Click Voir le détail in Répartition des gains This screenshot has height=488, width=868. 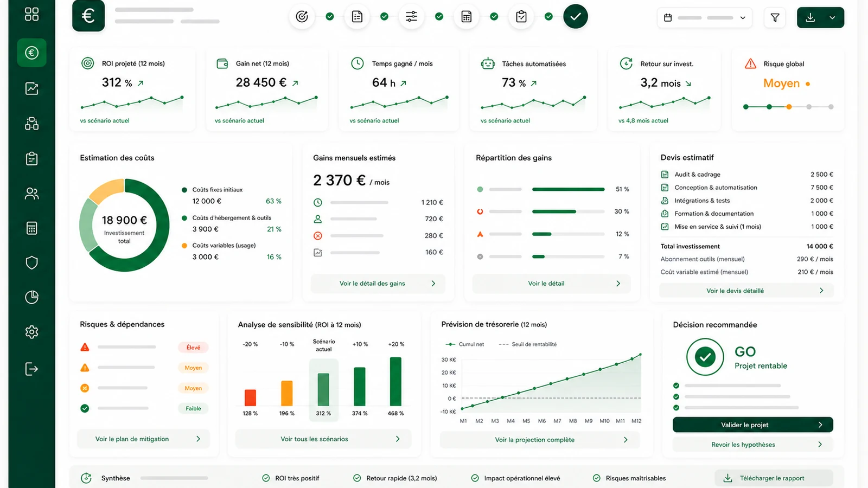coord(551,284)
